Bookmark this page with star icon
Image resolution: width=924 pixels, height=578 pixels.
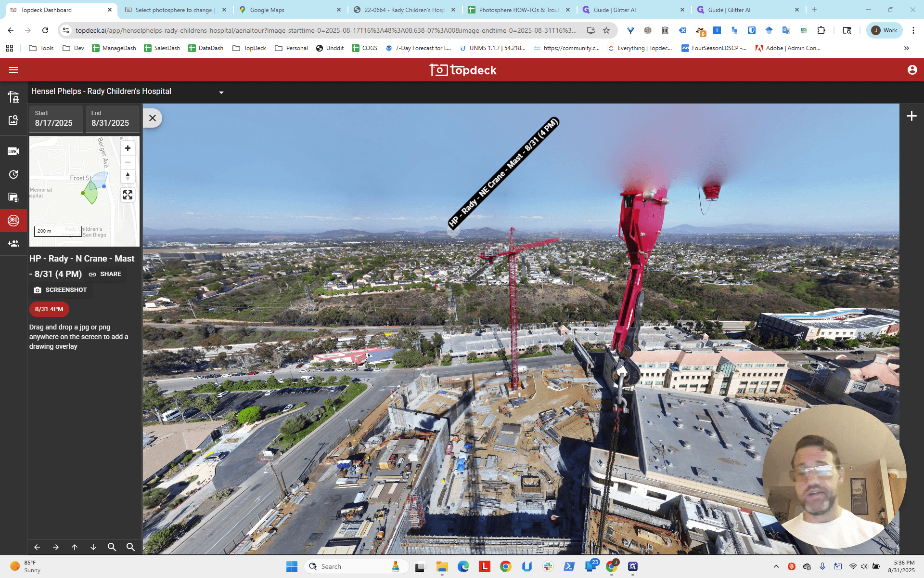click(x=606, y=30)
